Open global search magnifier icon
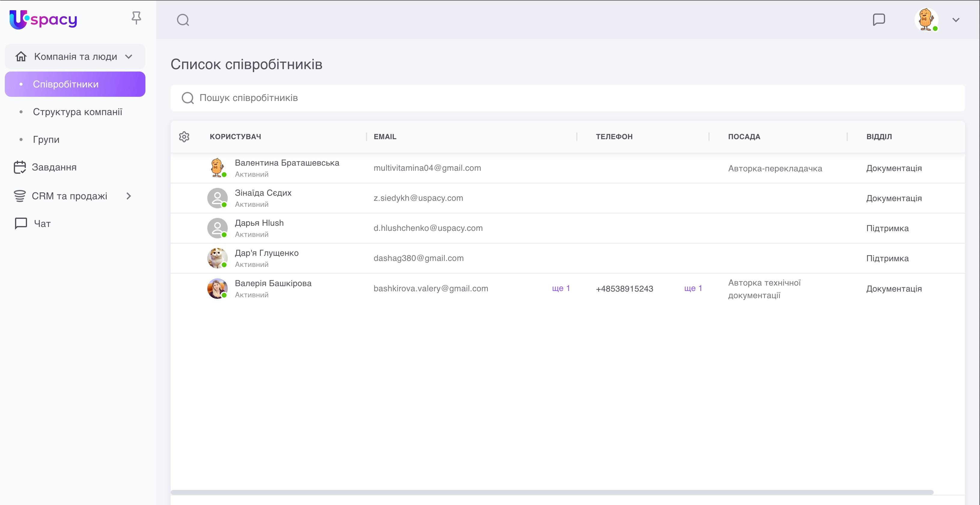This screenshot has width=980, height=505. tap(183, 20)
